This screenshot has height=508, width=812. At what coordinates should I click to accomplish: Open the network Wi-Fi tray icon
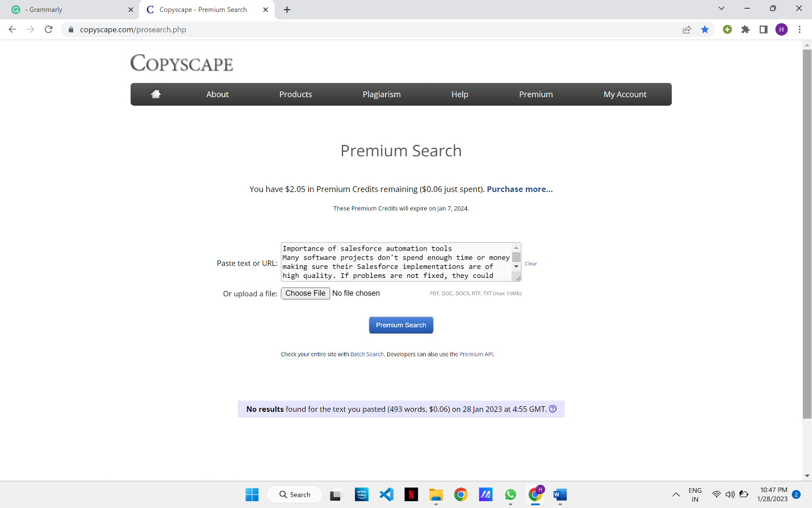tap(717, 495)
